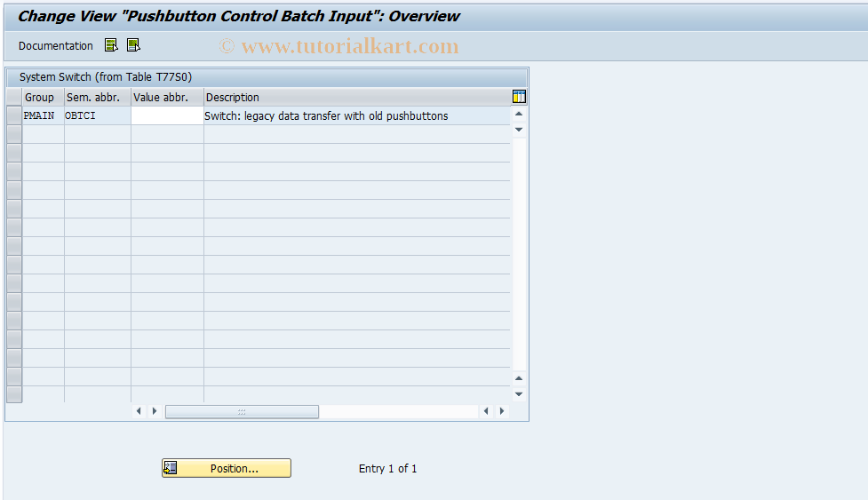Screen dimensions: 868x500
Task: Click the 'Entry 1 of 1' status text
Action: click(x=387, y=469)
